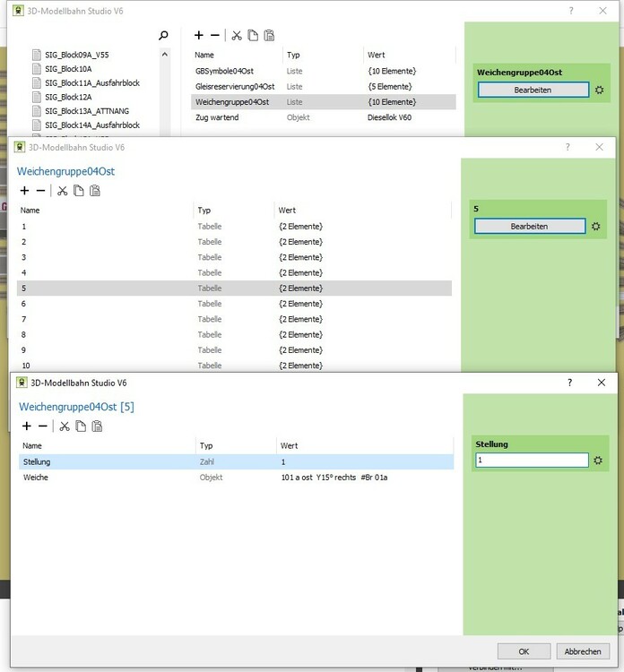Cut icon in Weichengruppe04Ost list window
This screenshot has width=624, height=672.
pos(63,190)
